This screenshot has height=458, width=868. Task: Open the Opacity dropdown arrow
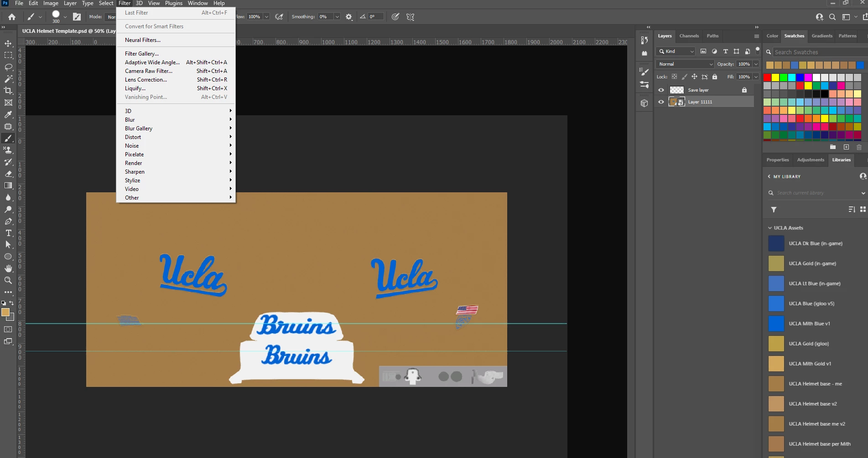[x=756, y=64]
